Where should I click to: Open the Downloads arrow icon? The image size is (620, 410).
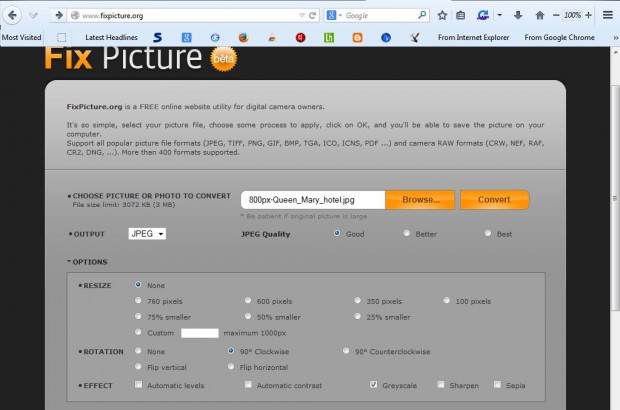pyautogui.click(x=518, y=15)
